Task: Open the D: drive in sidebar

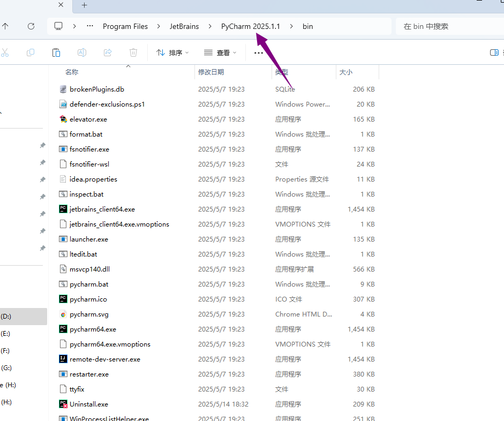Action: pos(23,317)
